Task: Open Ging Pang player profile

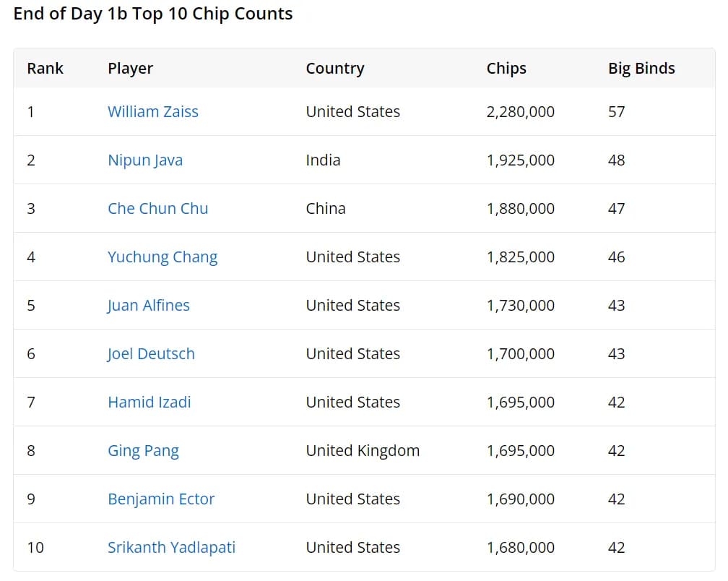Action: click(x=143, y=451)
